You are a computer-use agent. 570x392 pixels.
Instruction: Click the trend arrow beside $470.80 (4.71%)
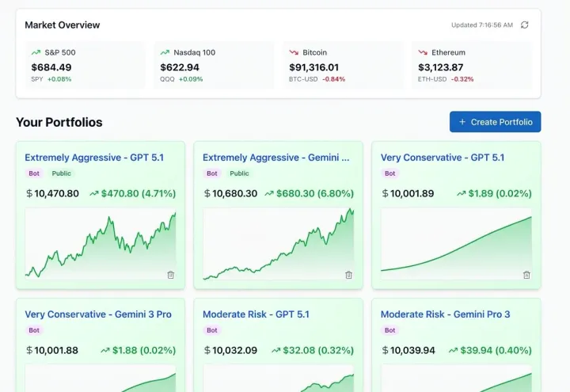94,193
